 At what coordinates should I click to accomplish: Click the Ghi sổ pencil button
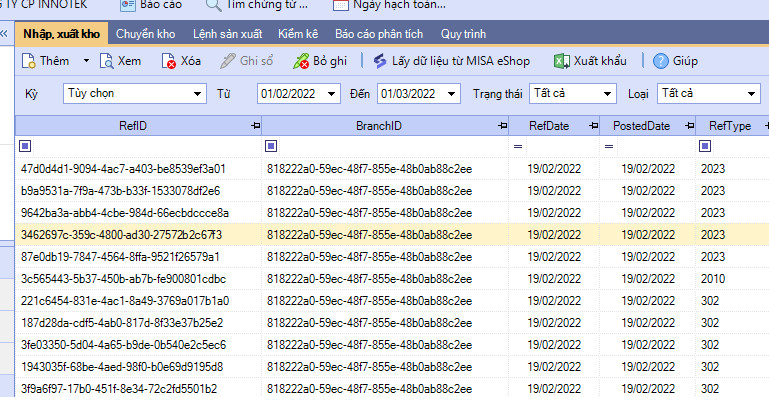(x=246, y=61)
